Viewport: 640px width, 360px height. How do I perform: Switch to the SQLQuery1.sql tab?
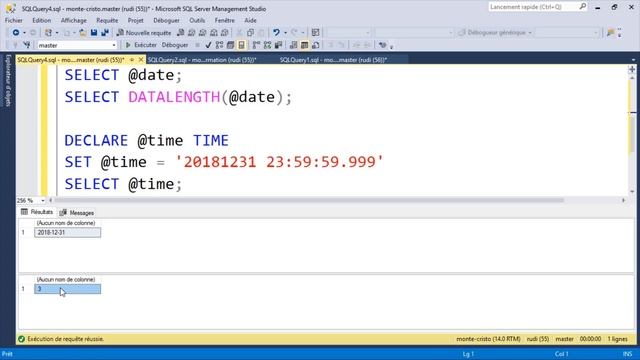(333, 60)
